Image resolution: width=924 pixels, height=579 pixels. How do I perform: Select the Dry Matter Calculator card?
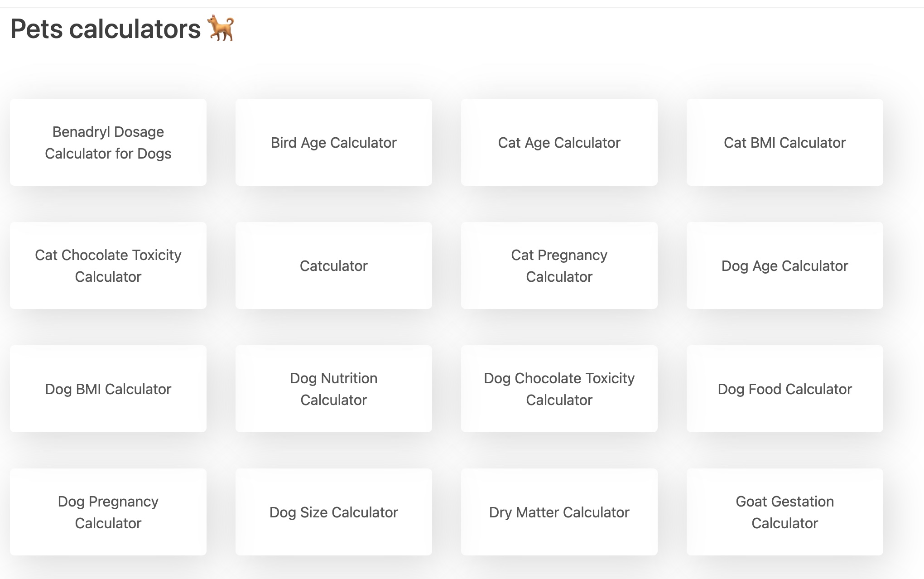(x=559, y=512)
